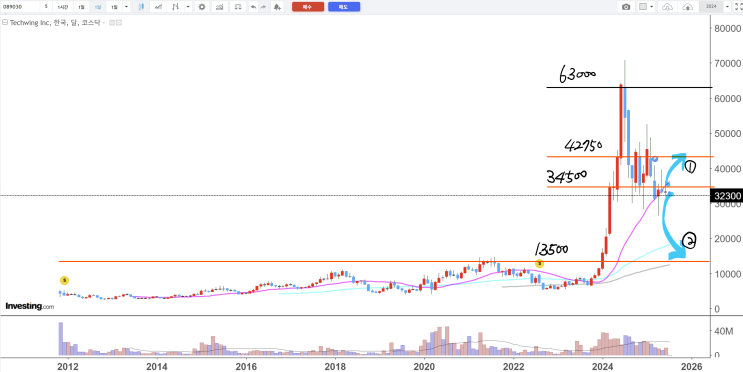Click first small icon after legend title
Image resolution: width=743 pixels, height=372 pixels.
(x=111, y=22)
